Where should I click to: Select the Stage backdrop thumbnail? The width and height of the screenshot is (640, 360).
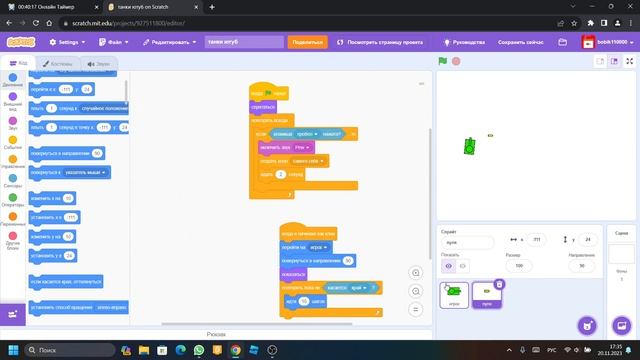(621, 254)
